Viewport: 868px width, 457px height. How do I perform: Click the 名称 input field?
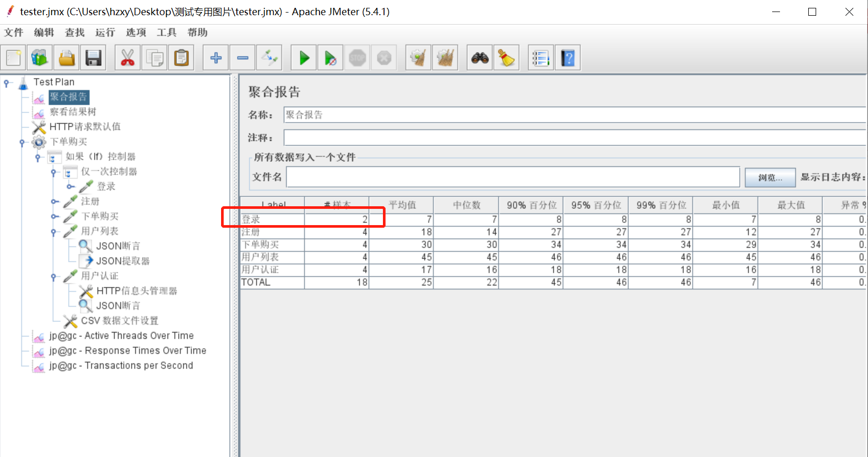tap(575, 115)
